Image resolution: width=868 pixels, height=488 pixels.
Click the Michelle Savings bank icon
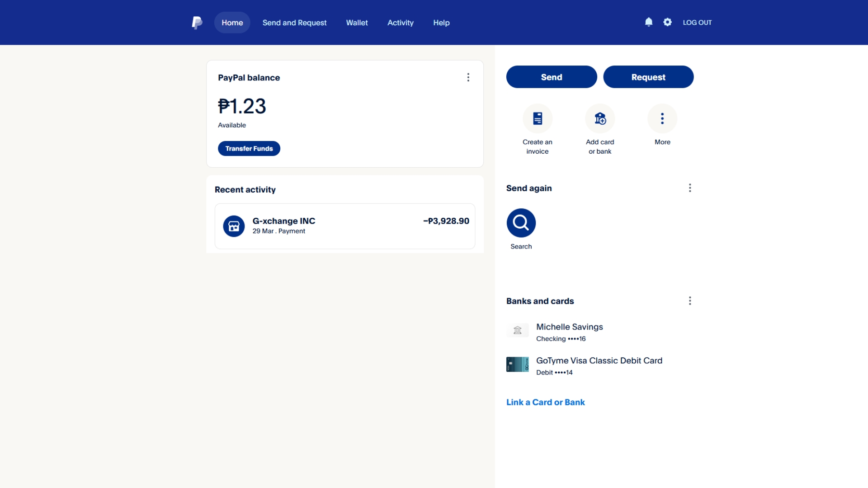click(518, 330)
